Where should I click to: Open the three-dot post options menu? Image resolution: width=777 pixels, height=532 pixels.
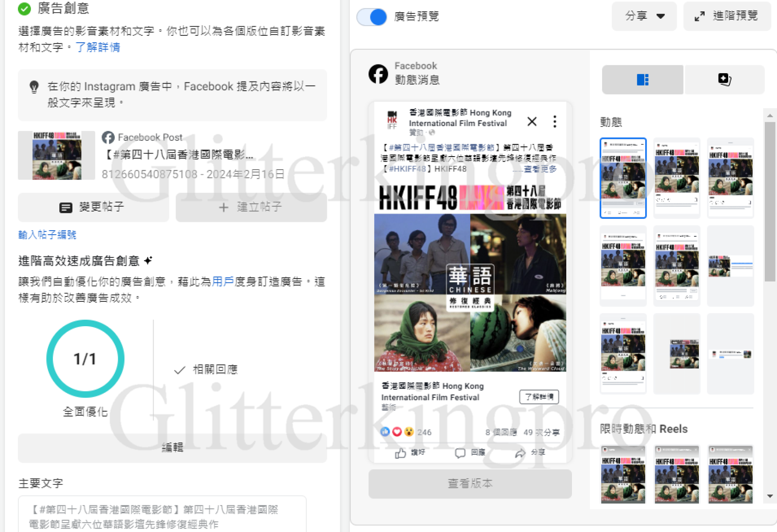pos(555,122)
